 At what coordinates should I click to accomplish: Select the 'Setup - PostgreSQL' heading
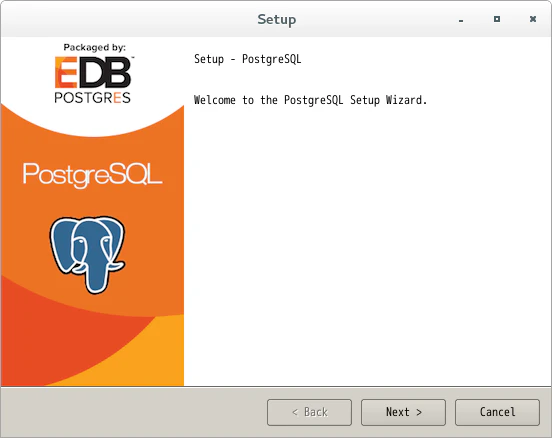pyautogui.click(x=247, y=59)
